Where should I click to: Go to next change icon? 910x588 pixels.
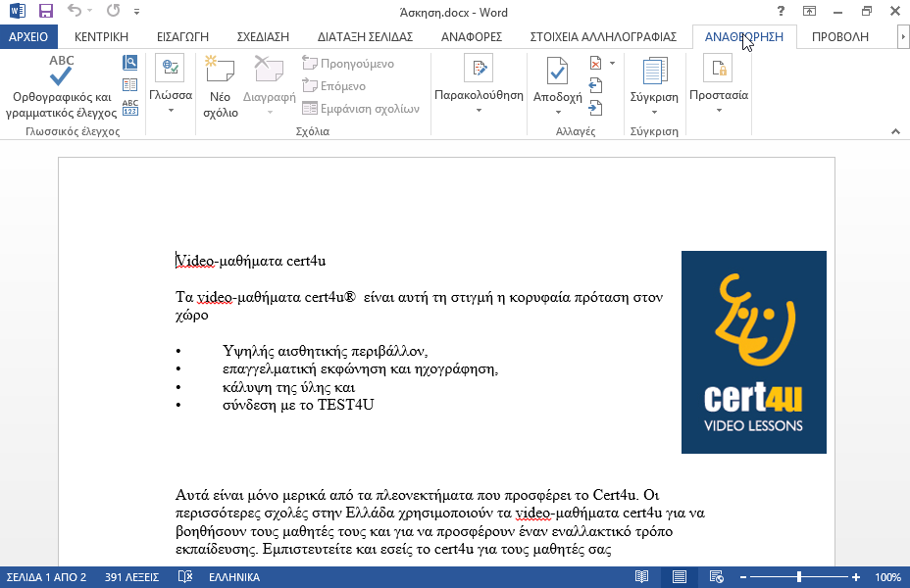point(595,108)
